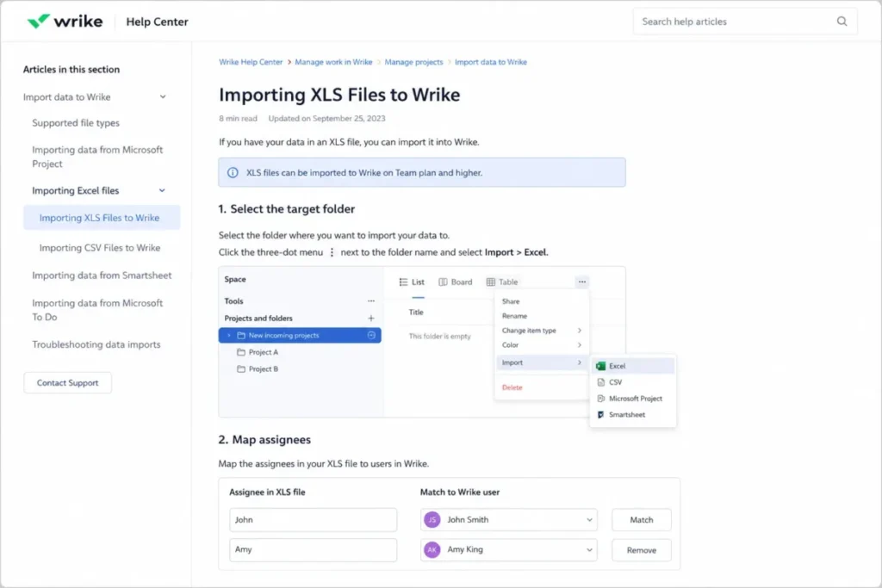Click the New incoming projects folder icon
Image resolution: width=882 pixels, height=588 pixels.
click(241, 336)
